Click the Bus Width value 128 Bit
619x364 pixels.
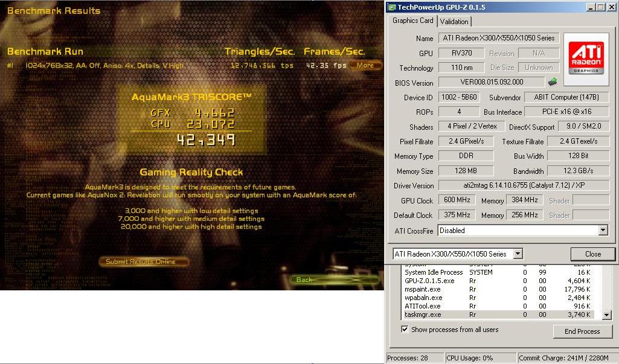click(x=578, y=156)
